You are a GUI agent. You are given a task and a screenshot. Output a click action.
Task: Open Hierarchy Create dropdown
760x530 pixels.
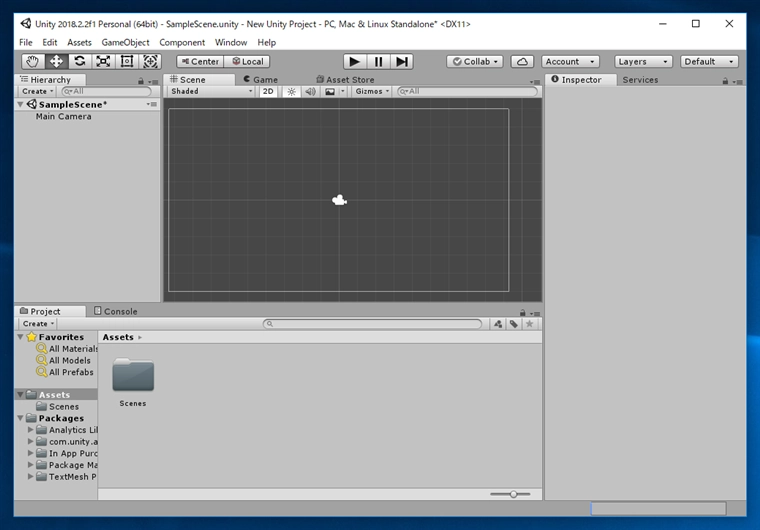pos(37,91)
